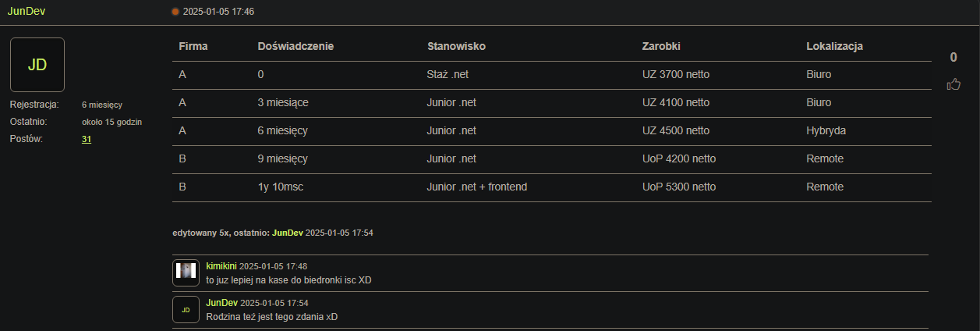The image size is (980, 331).
Task: Click JunDev link in edit note
Action: (287, 233)
